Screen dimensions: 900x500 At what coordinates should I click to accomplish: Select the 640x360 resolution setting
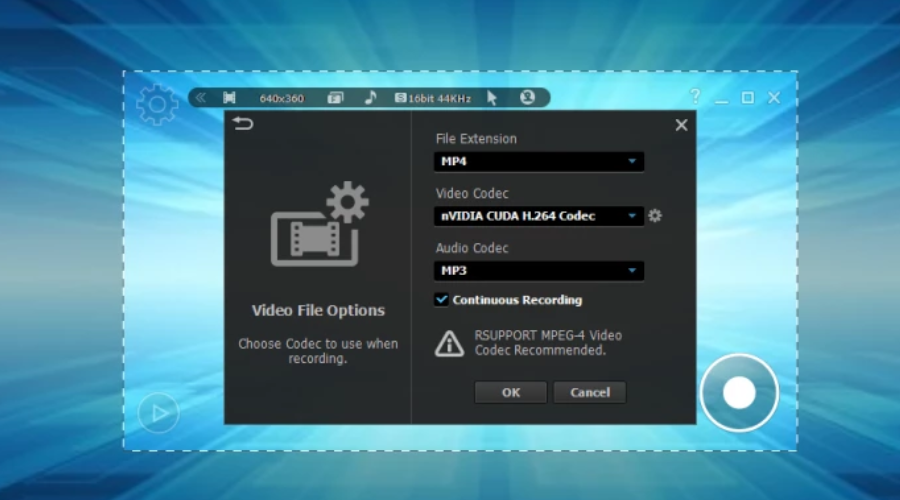(281, 98)
